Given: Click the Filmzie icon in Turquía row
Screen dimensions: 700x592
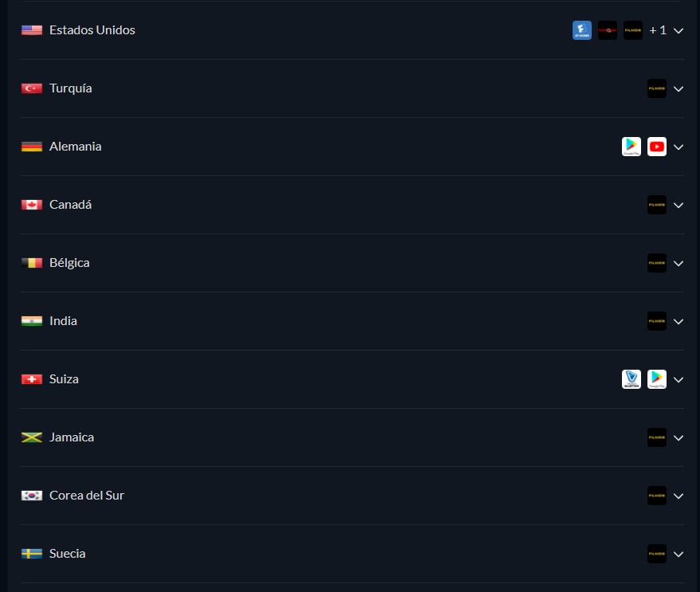Looking at the screenshot, I should coord(657,88).
